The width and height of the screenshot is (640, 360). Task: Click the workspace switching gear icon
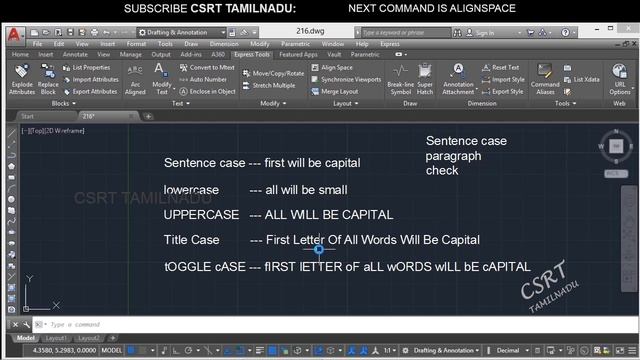[x=405, y=350]
